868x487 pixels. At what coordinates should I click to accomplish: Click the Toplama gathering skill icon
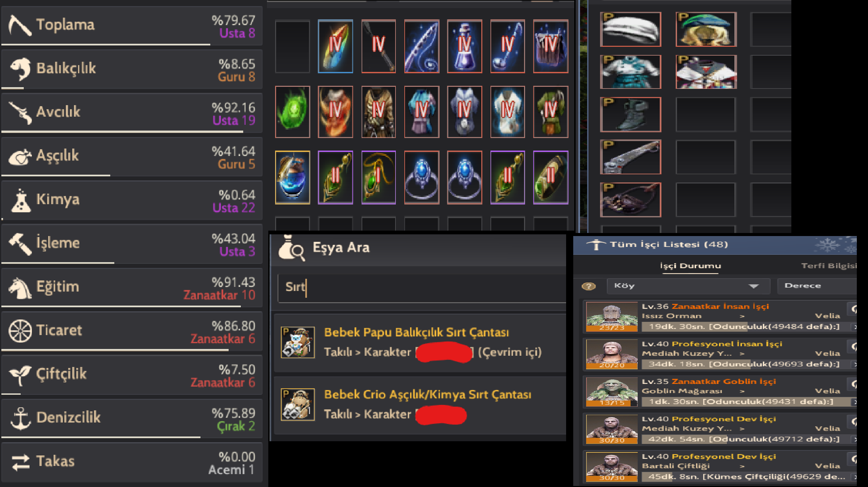point(20,25)
